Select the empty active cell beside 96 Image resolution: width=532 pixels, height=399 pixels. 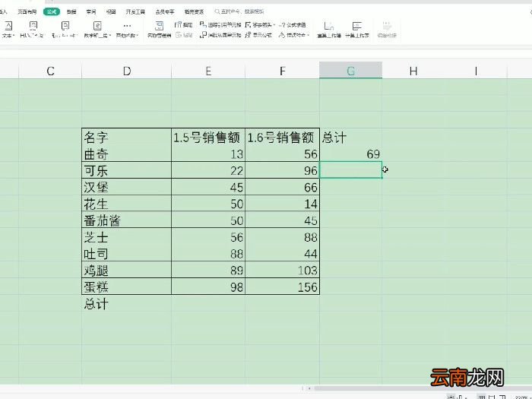(x=351, y=170)
